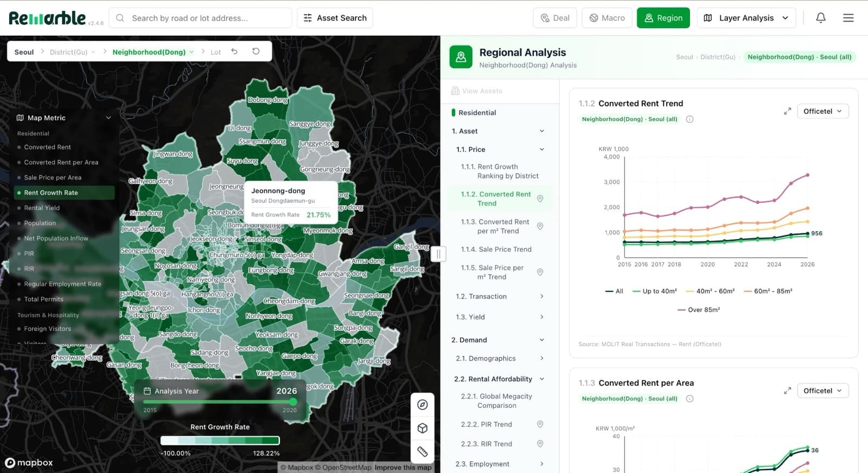
Task: Collapse the Map Metric panel
Action: 108,118
